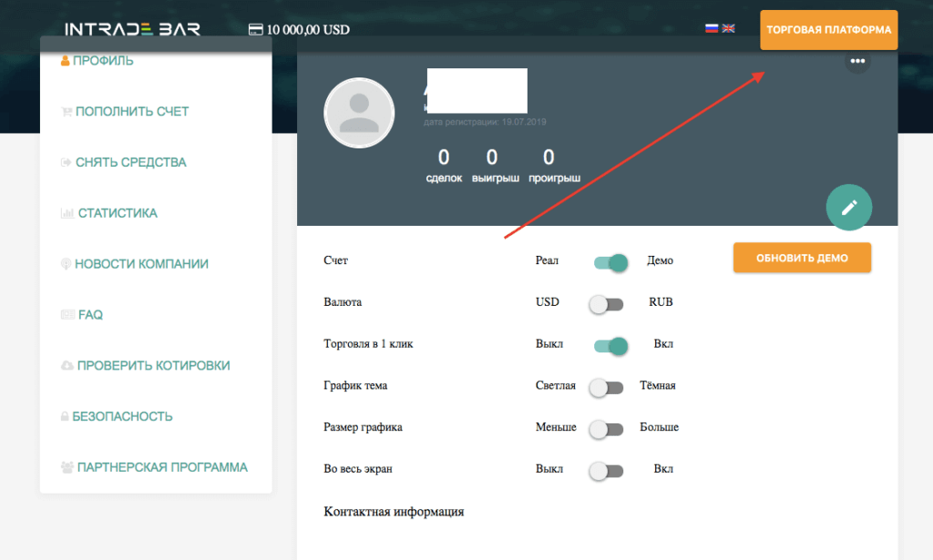Enable the Тёмная graph theme toggle
This screenshot has height=560, width=933.
tap(606, 388)
